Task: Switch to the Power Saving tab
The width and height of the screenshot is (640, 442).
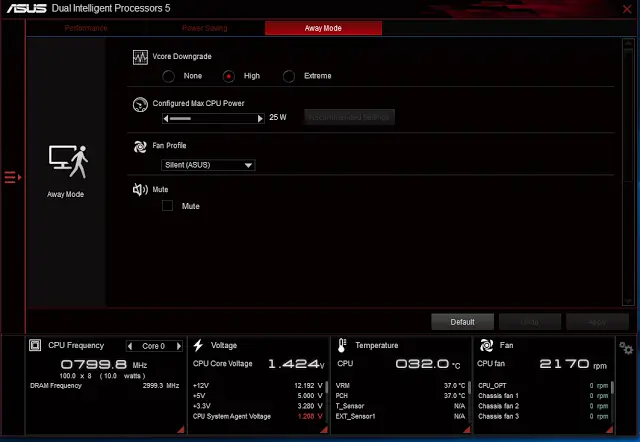Action: [x=204, y=28]
